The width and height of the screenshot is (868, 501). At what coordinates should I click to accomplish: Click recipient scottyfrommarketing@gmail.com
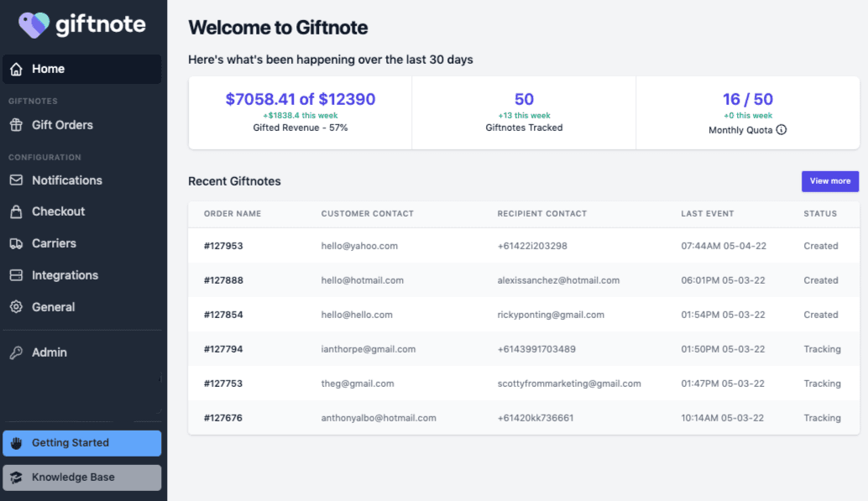[568, 384]
